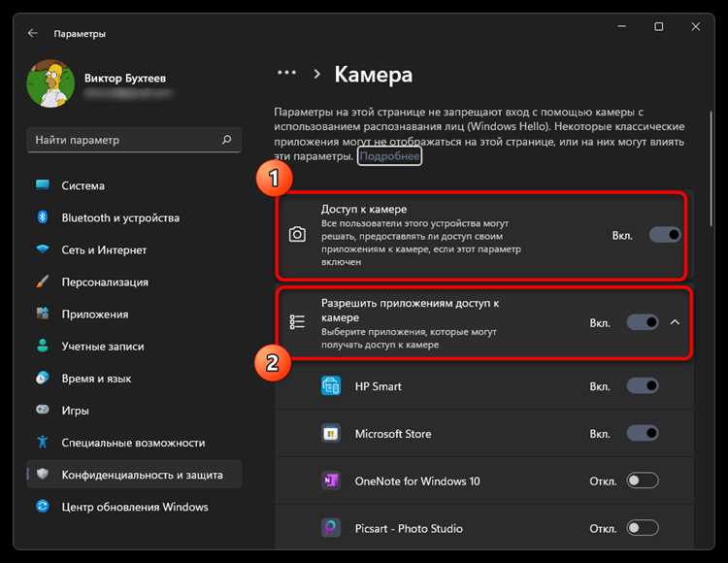Screen dimensions: 728x563
Task: Click the Учетные записи person icon
Action: click(x=43, y=346)
